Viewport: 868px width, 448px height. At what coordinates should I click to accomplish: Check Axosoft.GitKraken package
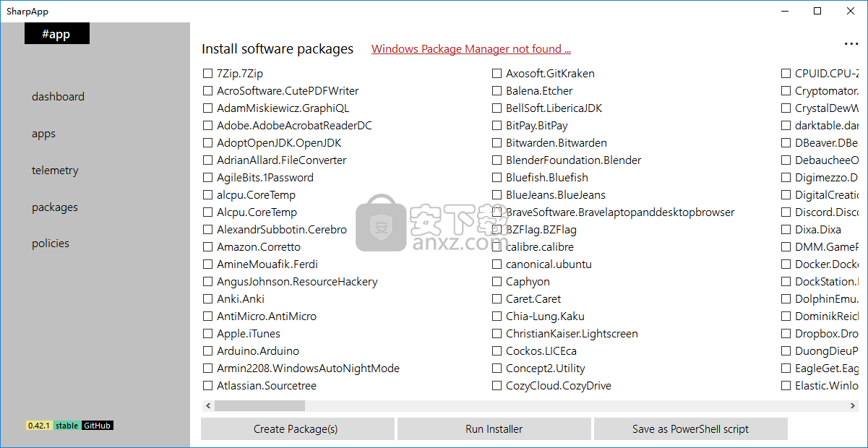click(497, 74)
